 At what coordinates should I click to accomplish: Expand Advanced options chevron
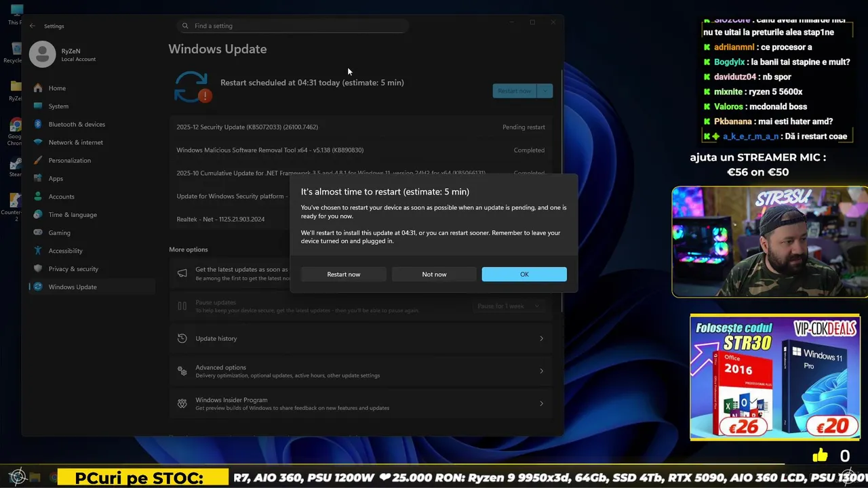(x=541, y=371)
